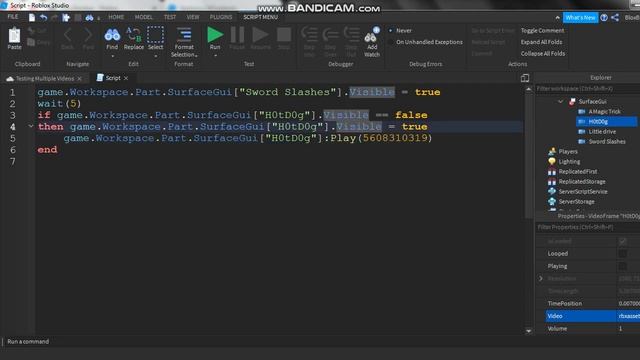
Task: Click the editor layout icon above scrollbar
Action: click(525, 78)
